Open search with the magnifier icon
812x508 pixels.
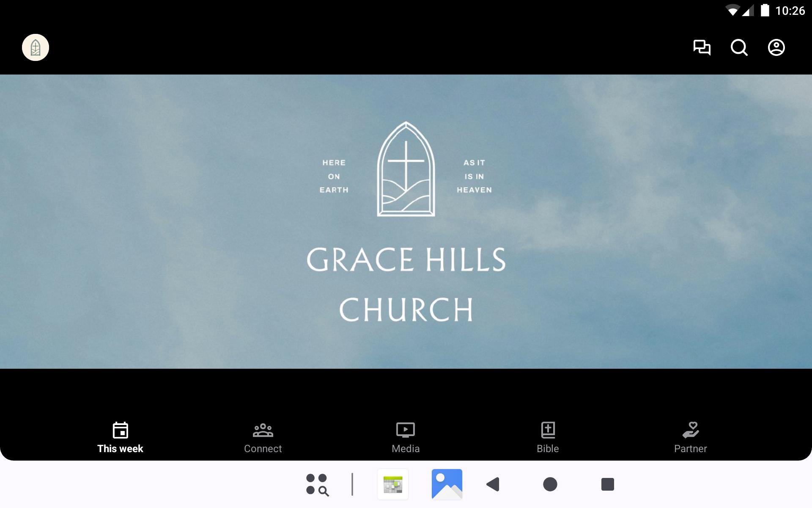pyautogui.click(x=739, y=47)
